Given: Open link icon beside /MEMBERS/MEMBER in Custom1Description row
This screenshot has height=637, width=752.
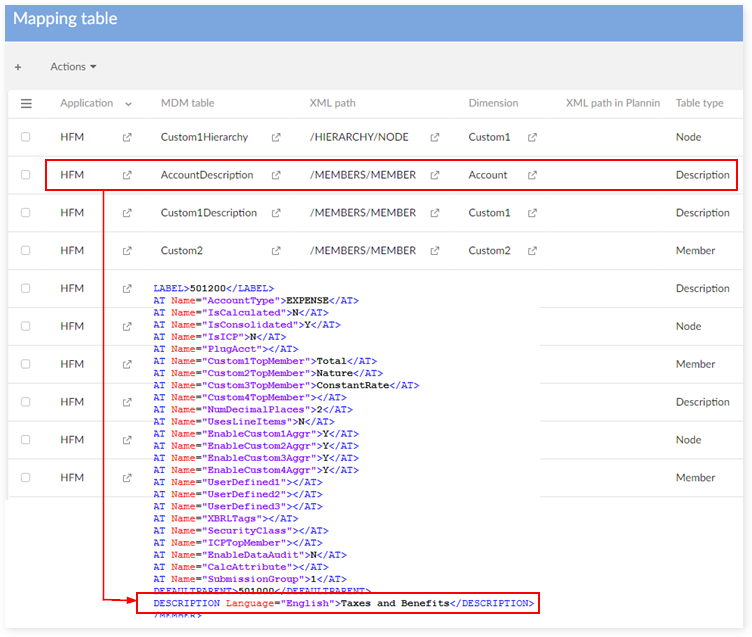Looking at the screenshot, I should (435, 213).
